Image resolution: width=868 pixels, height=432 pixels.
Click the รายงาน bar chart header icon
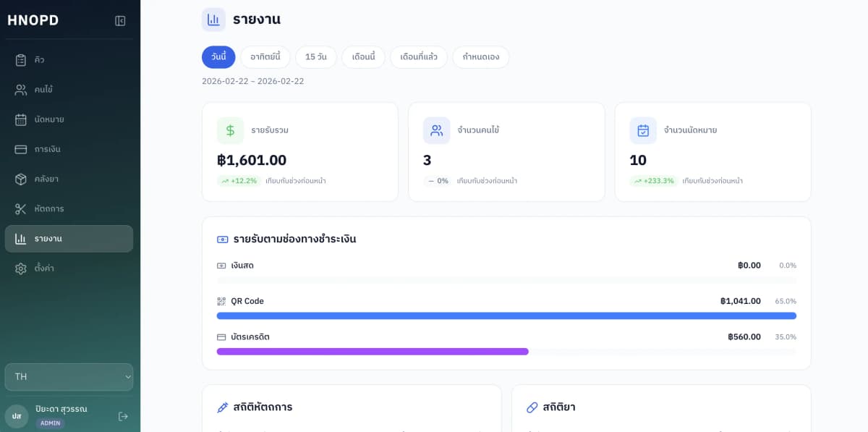(x=213, y=20)
